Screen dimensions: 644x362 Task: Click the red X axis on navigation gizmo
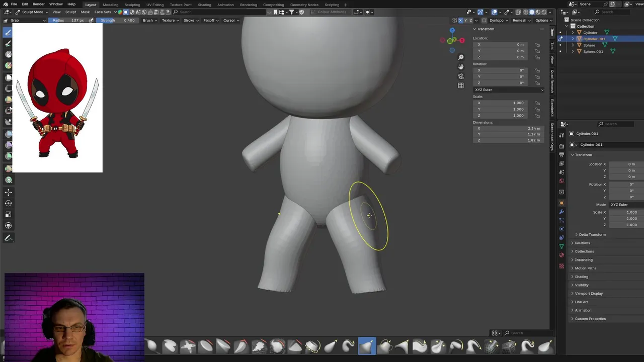[462, 40]
